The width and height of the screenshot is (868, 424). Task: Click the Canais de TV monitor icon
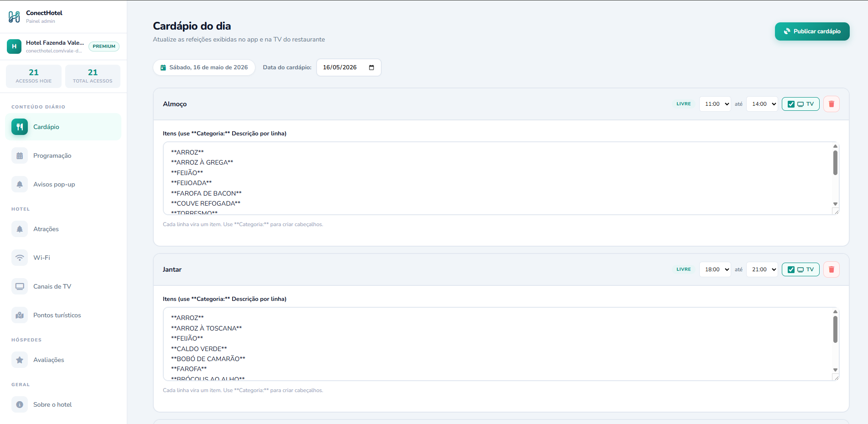click(20, 286)
